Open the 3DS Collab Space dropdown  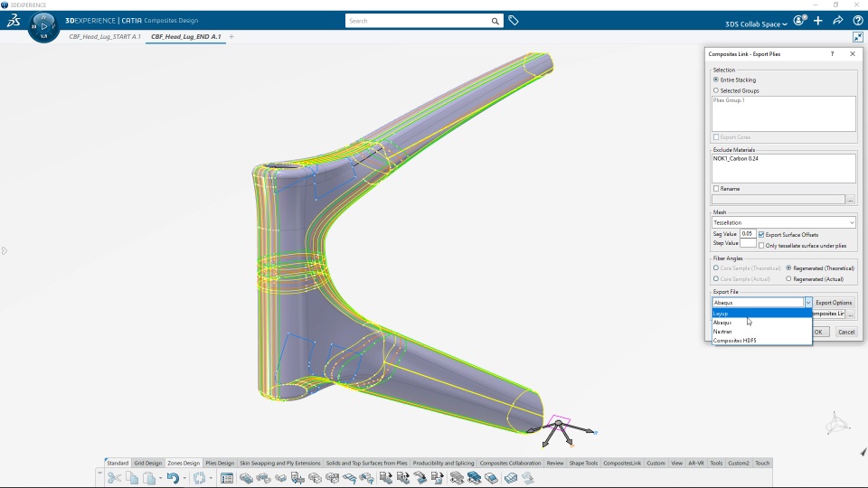tap(756, 23)
